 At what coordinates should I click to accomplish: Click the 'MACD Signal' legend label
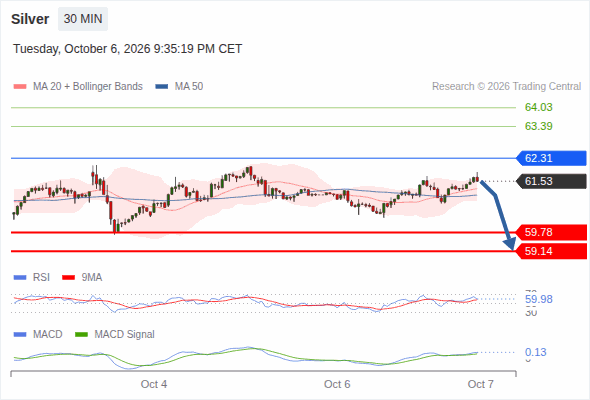coord(125,334)
